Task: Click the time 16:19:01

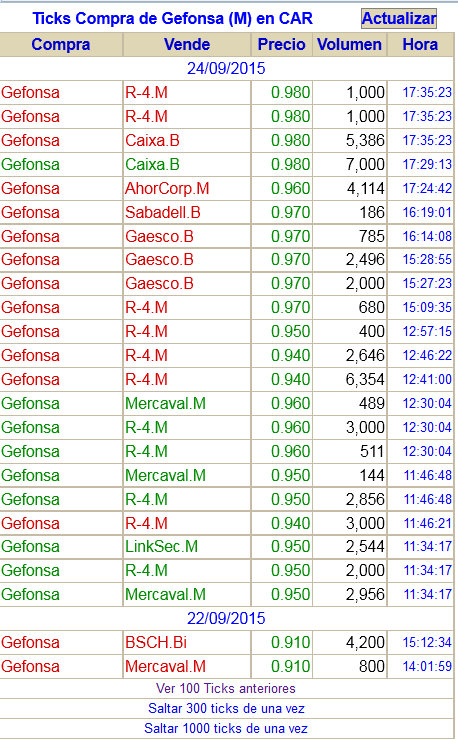Action: click(427, 212)
